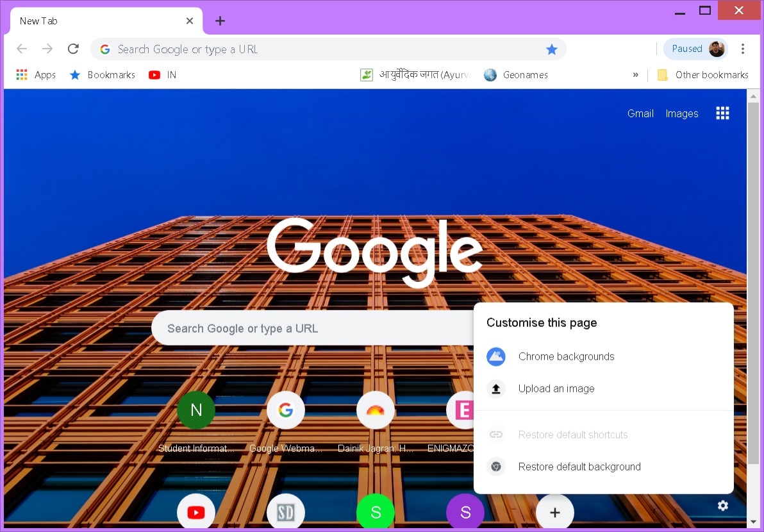The width and height of the screenshot is (764, 532).
Task: Expand the overflow bookmarks chevron
Action: tap(635, 74)
